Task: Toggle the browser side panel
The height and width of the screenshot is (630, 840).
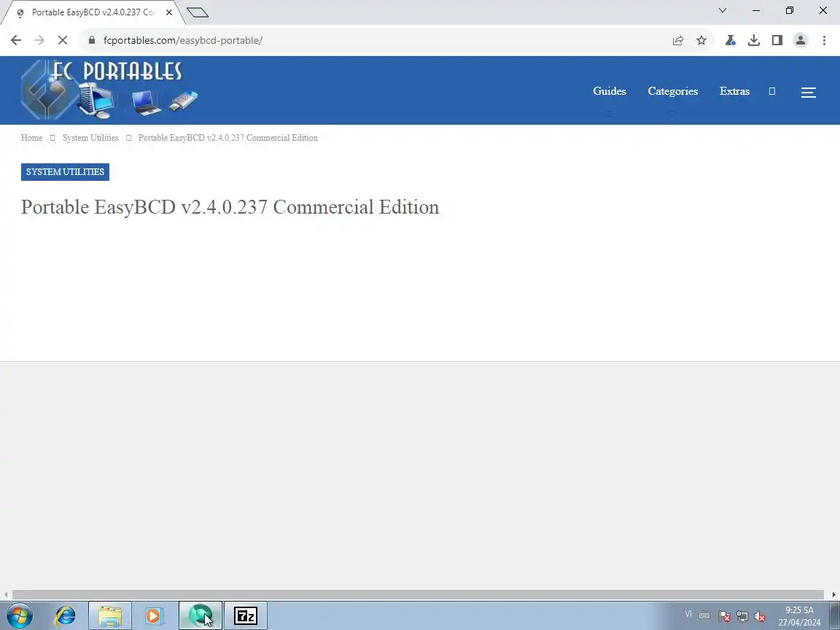Action: tap(777, 40)
